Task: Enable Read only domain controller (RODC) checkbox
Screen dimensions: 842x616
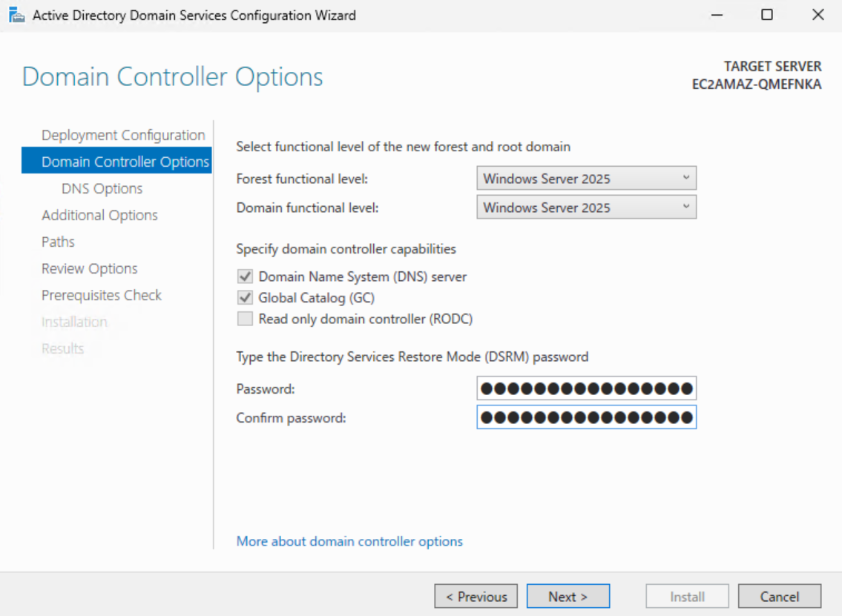Action: pyautogui.click(x=245, y=319)
